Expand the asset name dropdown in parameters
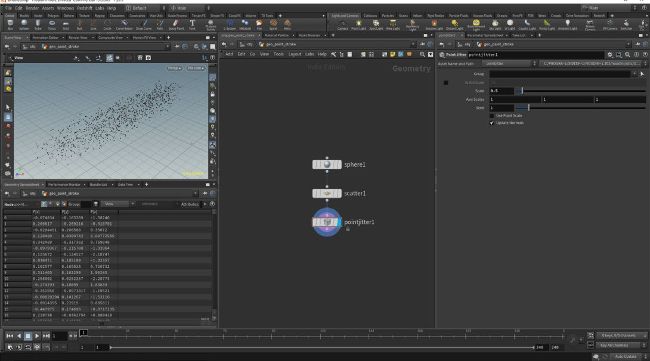 534,64
